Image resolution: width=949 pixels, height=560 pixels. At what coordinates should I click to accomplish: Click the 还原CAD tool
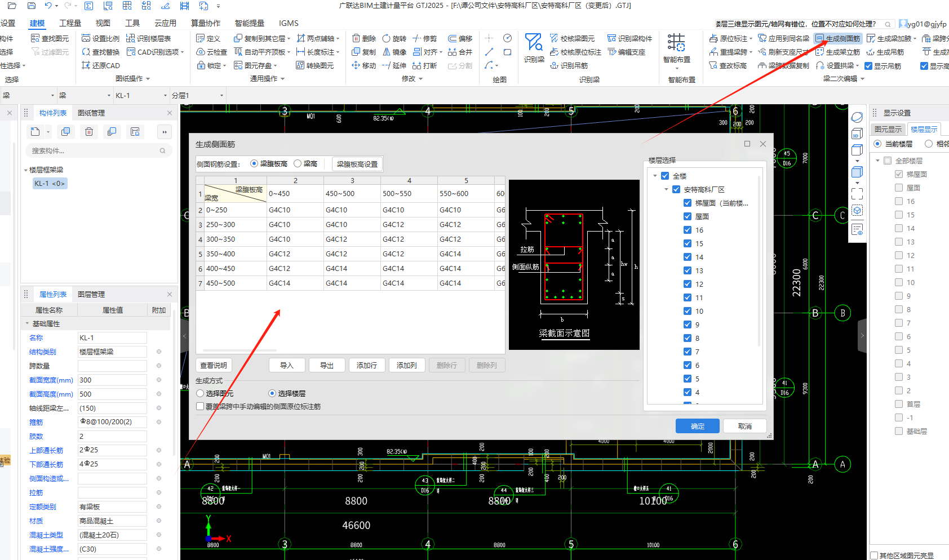click(101, 65)
